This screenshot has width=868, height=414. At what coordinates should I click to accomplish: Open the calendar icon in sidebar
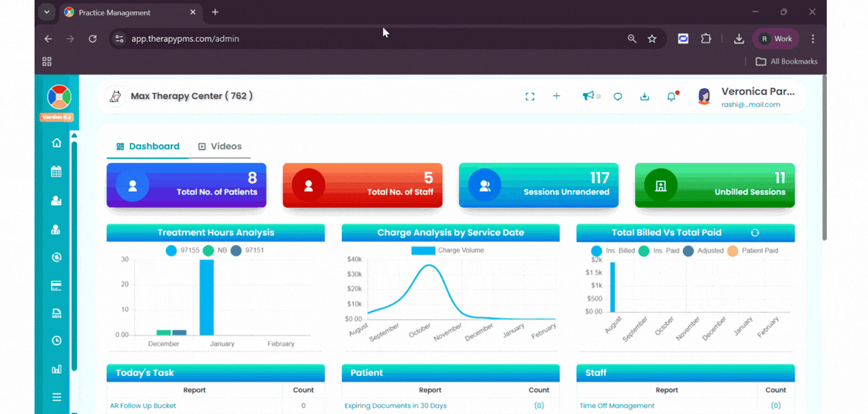click(x=56, y=171)
